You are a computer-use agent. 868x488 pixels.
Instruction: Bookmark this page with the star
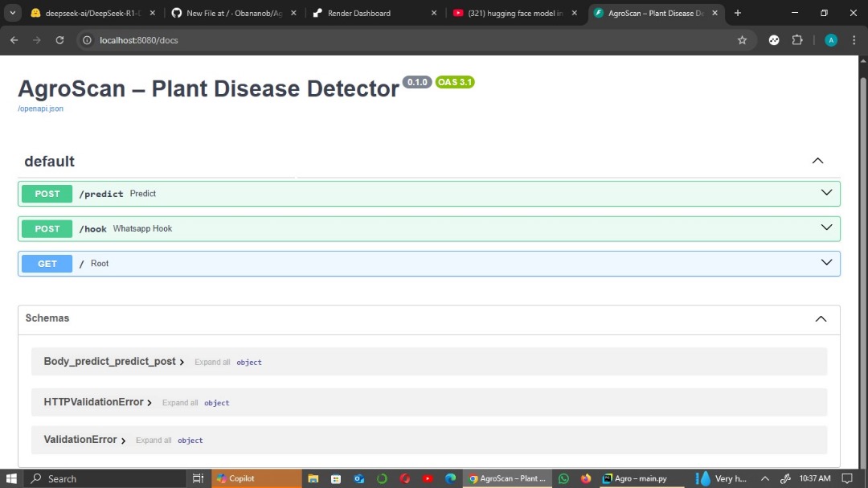click(743, 40)
